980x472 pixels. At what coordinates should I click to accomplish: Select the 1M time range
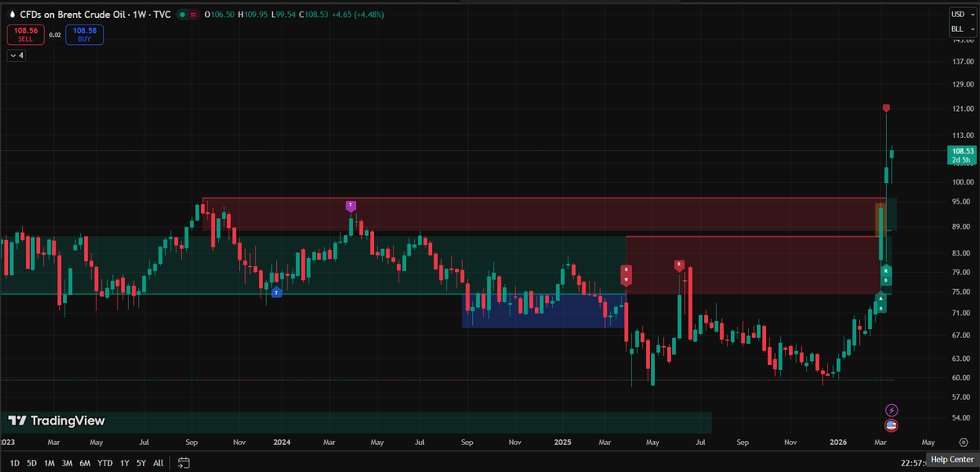(49, 463)
